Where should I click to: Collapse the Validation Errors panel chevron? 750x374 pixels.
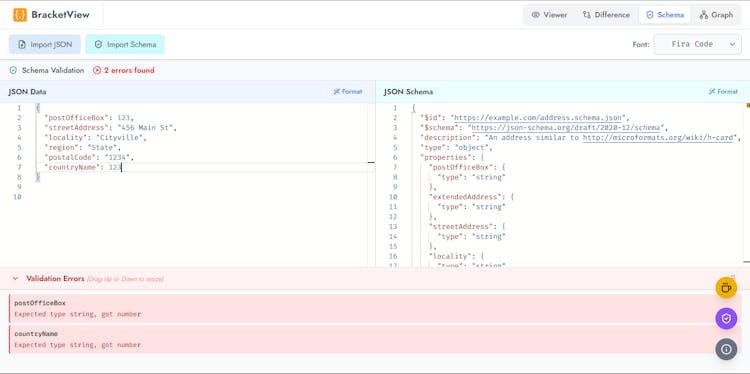[15, 278]
